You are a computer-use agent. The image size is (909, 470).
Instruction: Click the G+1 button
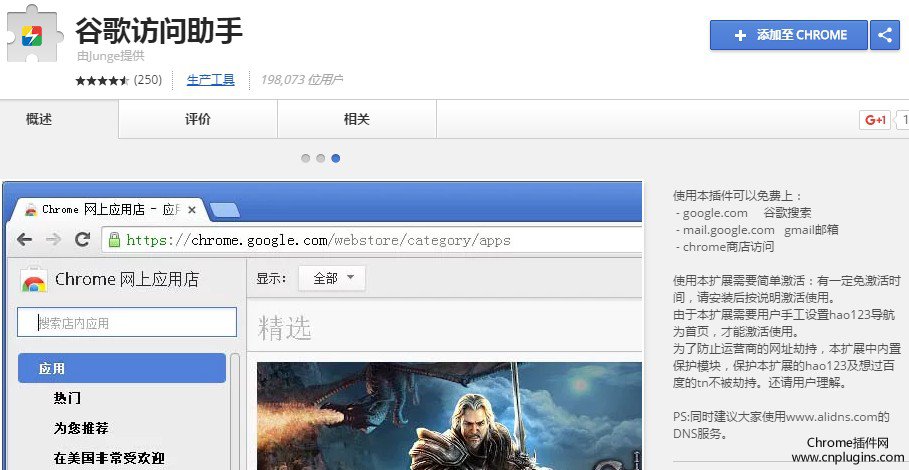pos(875,120)
